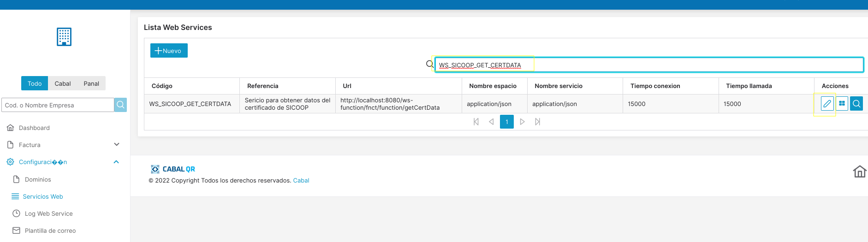Open the Cabal link in footer
Viewport: 868px width, 242px height.
301,181
